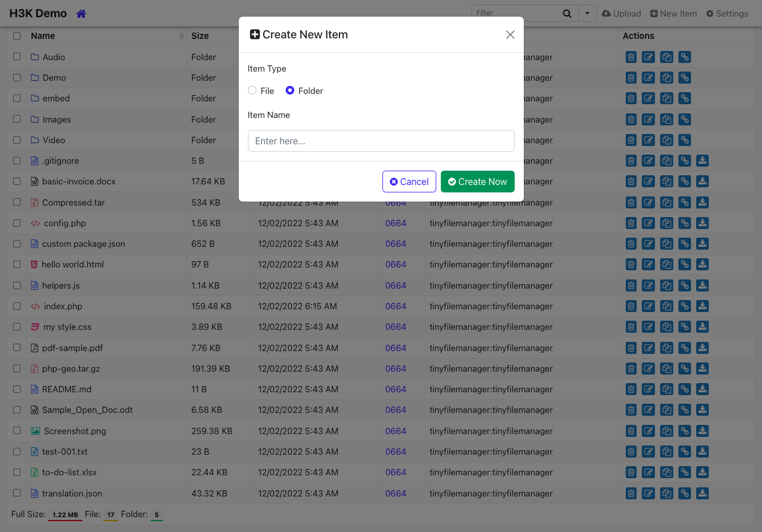Download translation.json file
Screen dimensions: 762x532
pyautogui.click(x=702, y=494)
